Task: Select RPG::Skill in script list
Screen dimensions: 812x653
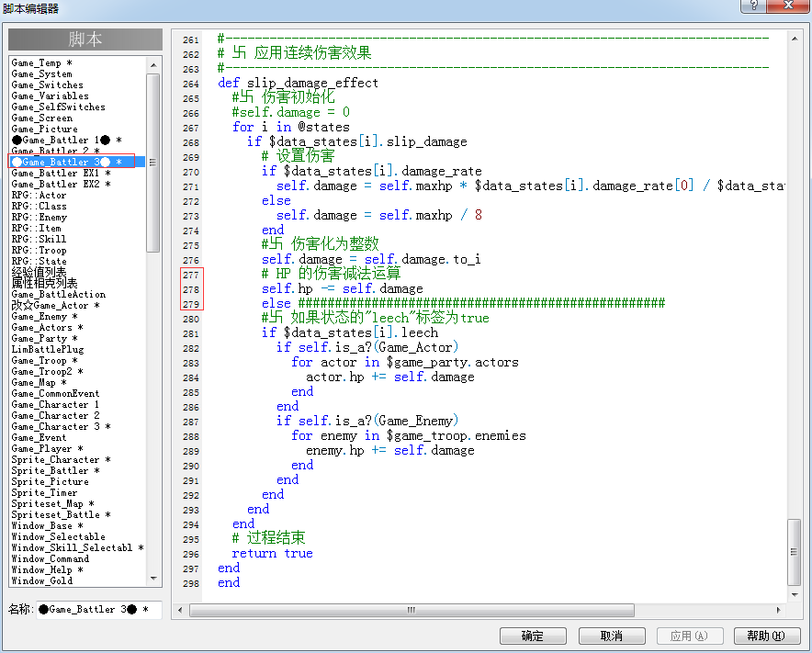Action: tap(39, 239)
